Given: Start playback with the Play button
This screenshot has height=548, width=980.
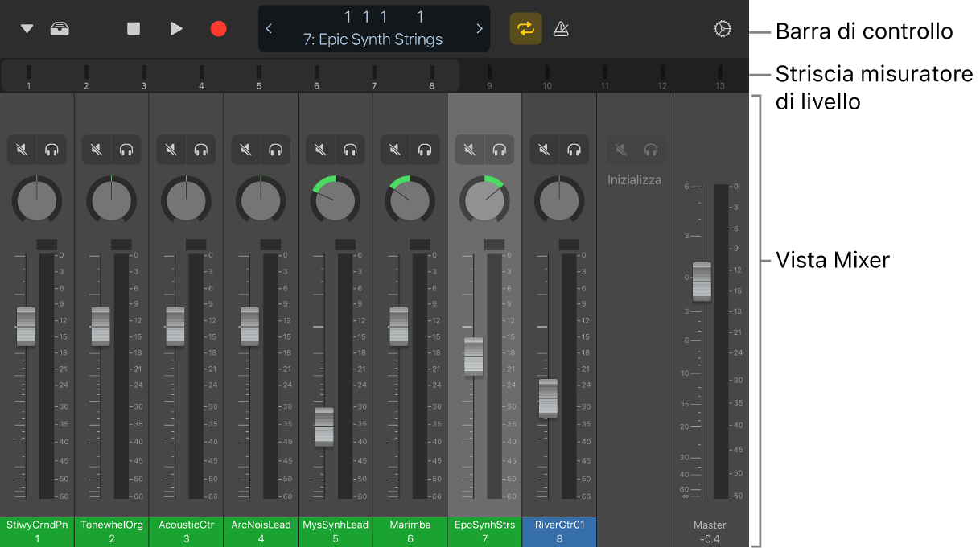Looking at the screenshot, I should click(x=176, y=27).
